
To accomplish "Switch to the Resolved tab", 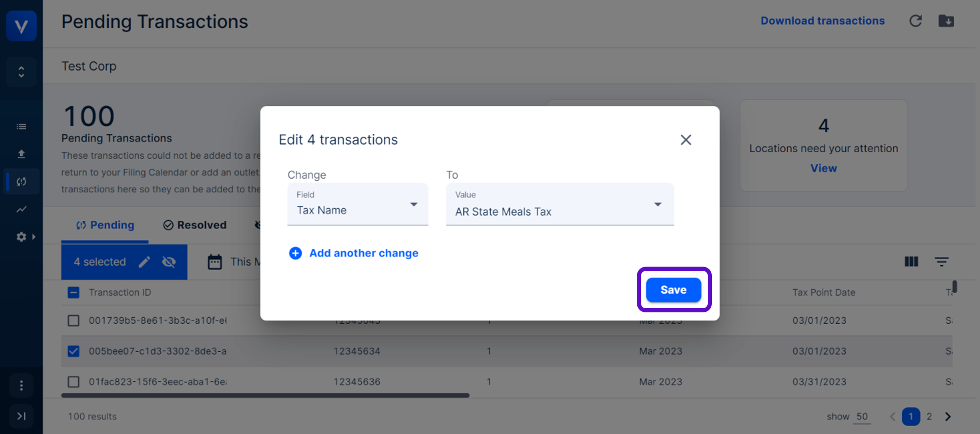I will tap(195, 225).
